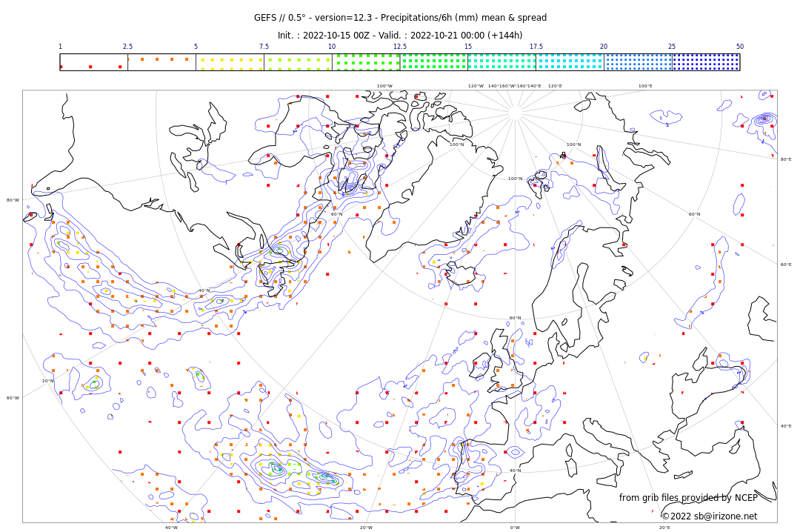Click the 120°W label above the map
Screen dimensions: 800x532
[x=476, y=86]
